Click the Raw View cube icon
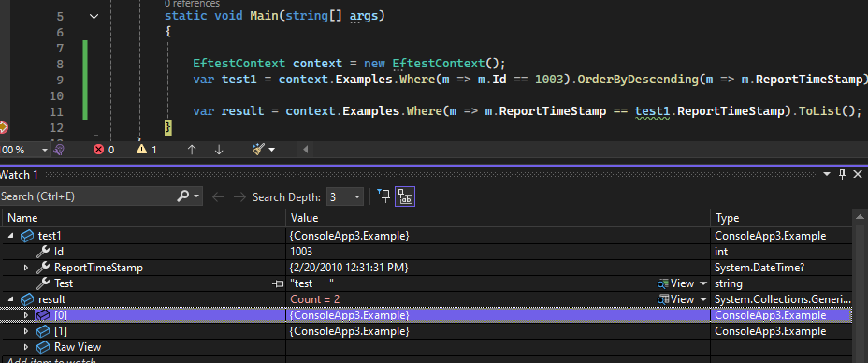This screenshot has width=868, height=363. tap(43, 347)
